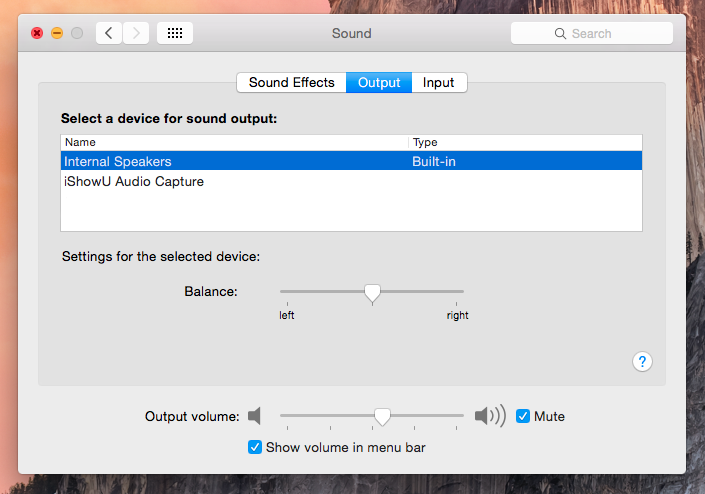Minimize the Sound window
This screenshot has width=705, height=494.
click(x=57, y=33)
